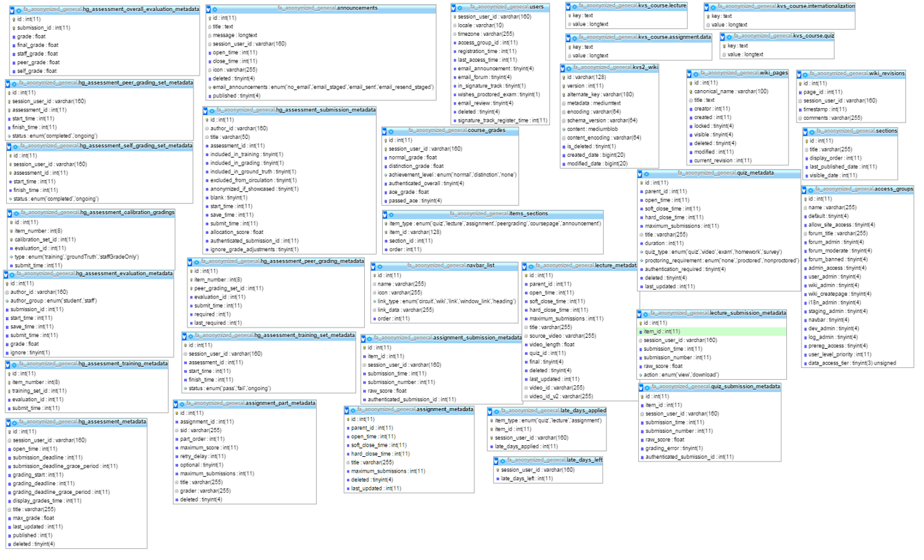Select the access_groups table title
This screenshot has height=560, width=924.
coord(865,189)
